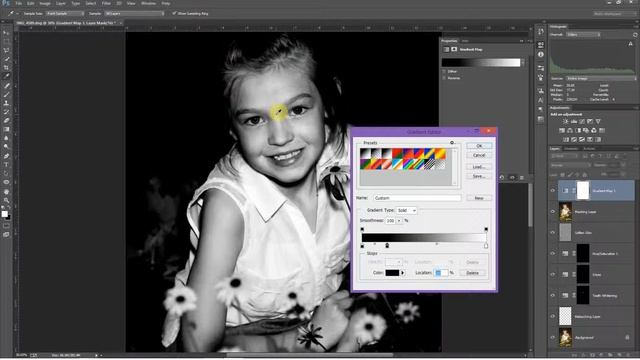Viewport: 640px width, 360px height.
Task: Select the Zoom tool
Action: coord(6,200)
